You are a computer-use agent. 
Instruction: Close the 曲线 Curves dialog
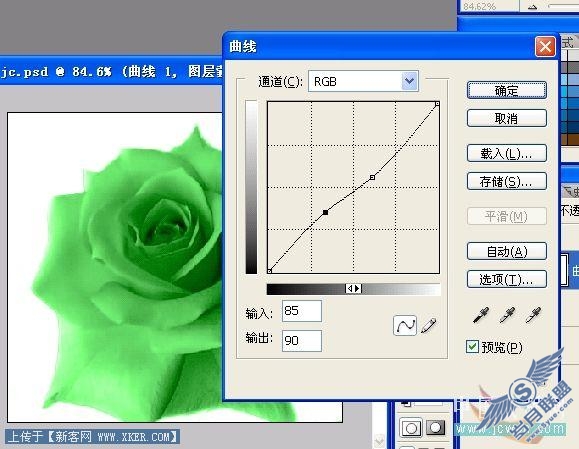545,47
